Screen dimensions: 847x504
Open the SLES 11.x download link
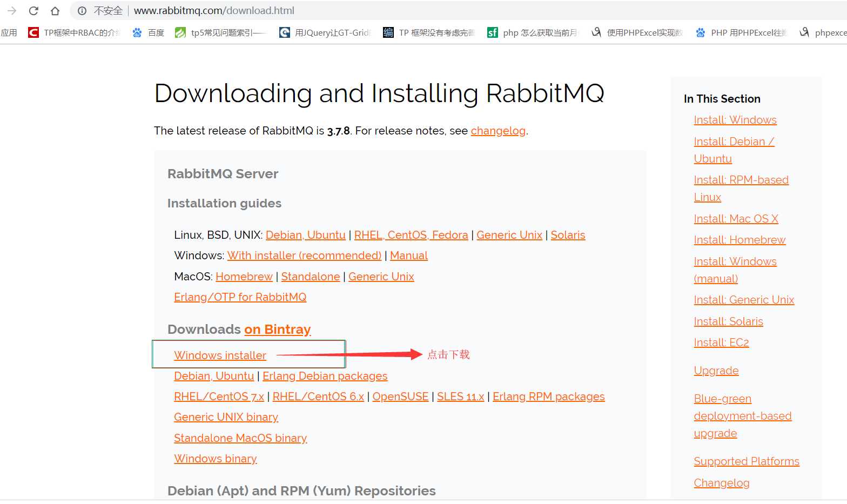[x=461, y=397]
